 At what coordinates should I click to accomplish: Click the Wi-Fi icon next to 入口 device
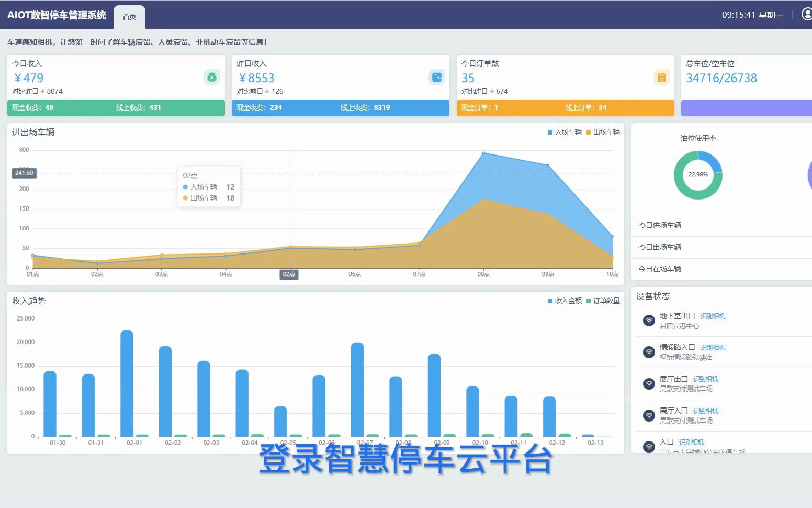pos(649,446)
